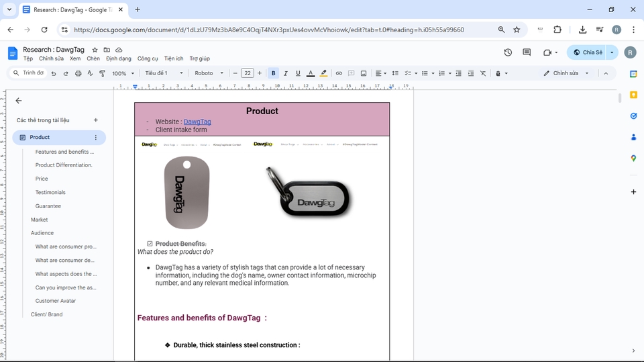
Task: Open the Roboto font dropdown
Action: (x=209, y=73)
